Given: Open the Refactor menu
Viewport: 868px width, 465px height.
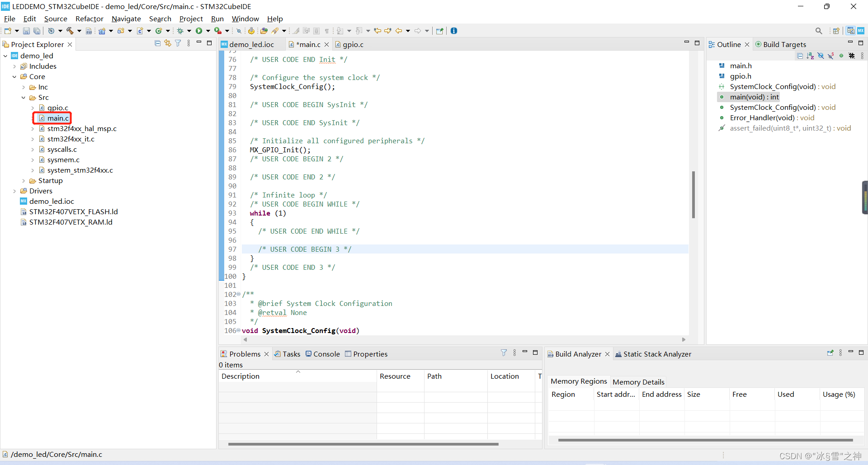Looking at the screenshot, I should (90, 19).
